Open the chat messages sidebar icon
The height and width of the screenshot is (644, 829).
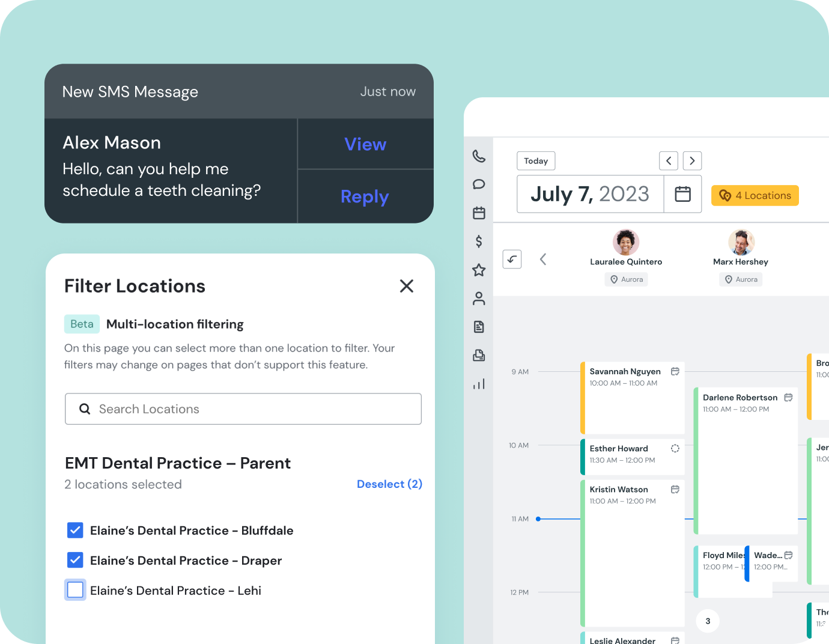click(479, 184)
